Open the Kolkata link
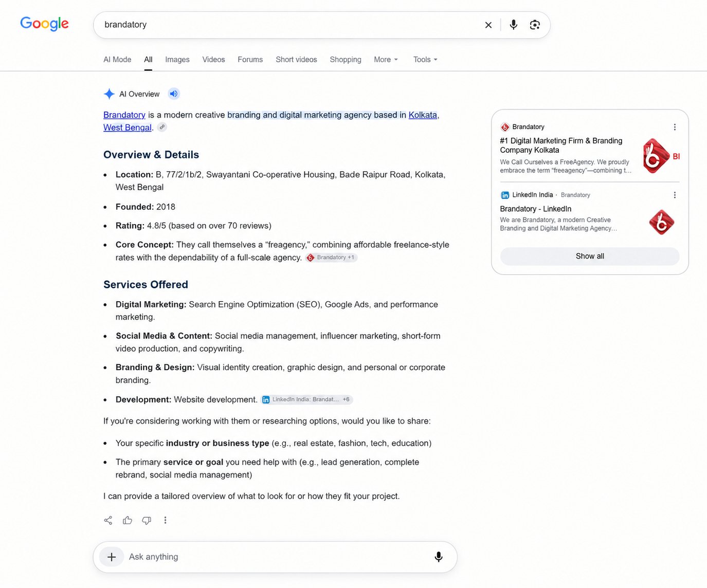The width and height of the screenshot is (707, 588). point(423,115)
